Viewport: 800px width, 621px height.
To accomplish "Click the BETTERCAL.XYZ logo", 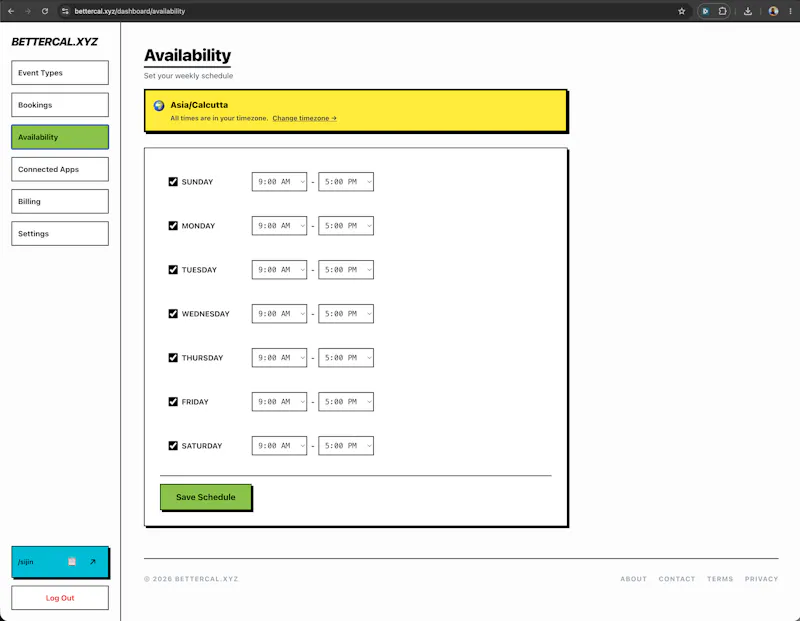I will (55, 42).
